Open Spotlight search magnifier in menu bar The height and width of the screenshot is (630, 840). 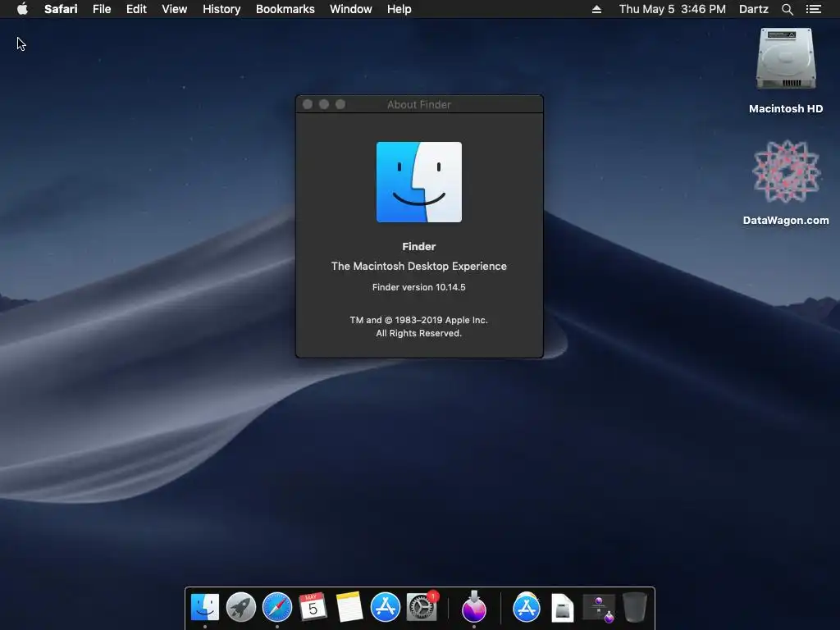click(787, 9)
